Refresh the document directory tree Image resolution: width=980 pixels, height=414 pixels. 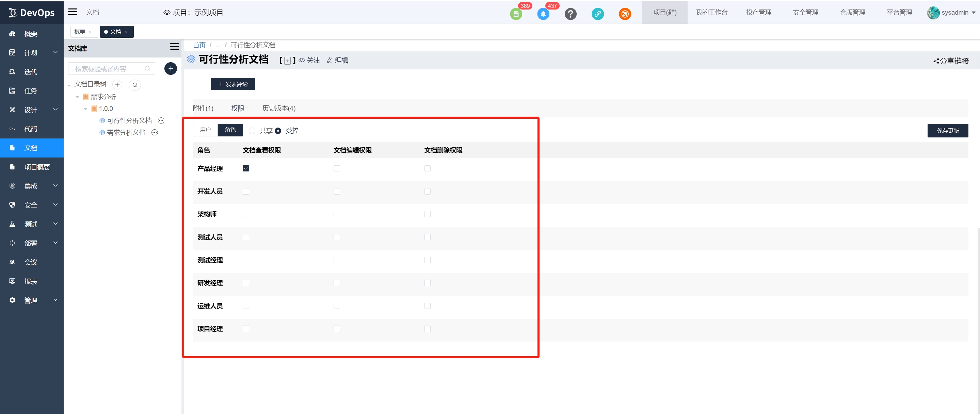point(135,85)
